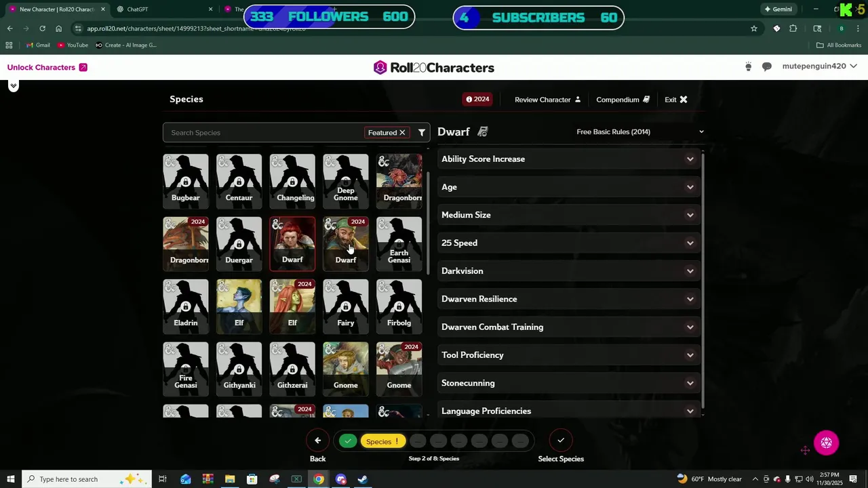Expand the Tool Proficiency section
The height and width of the screenshot is (488, 868).
pos(569,355)
